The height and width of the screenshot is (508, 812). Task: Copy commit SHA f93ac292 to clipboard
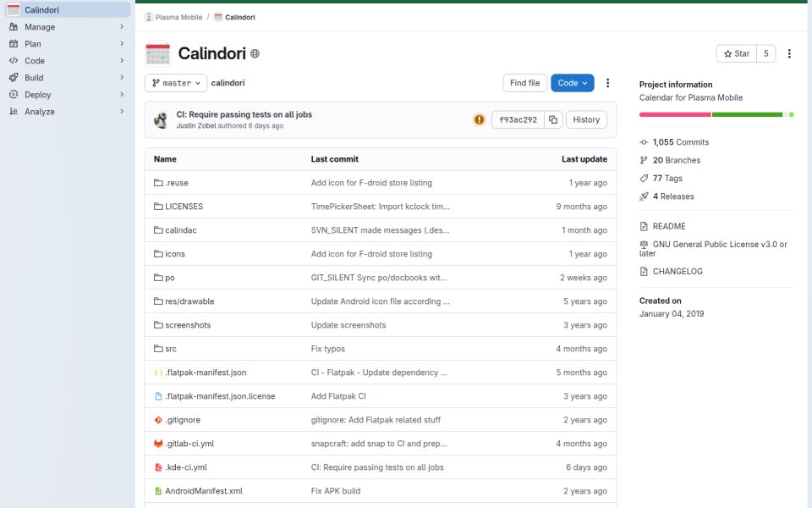(x=553, y=119)
